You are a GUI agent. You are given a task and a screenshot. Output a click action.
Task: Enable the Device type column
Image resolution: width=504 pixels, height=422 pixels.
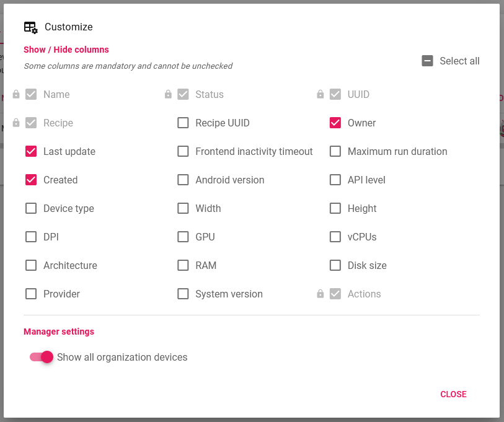pos(31,208)
